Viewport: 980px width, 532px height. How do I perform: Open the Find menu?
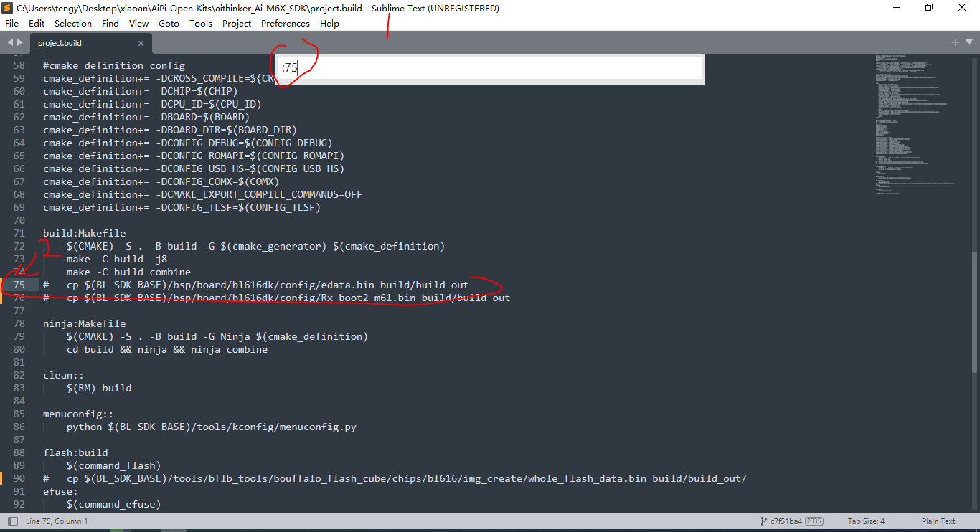pyautogui.click(x=110, y=23)
